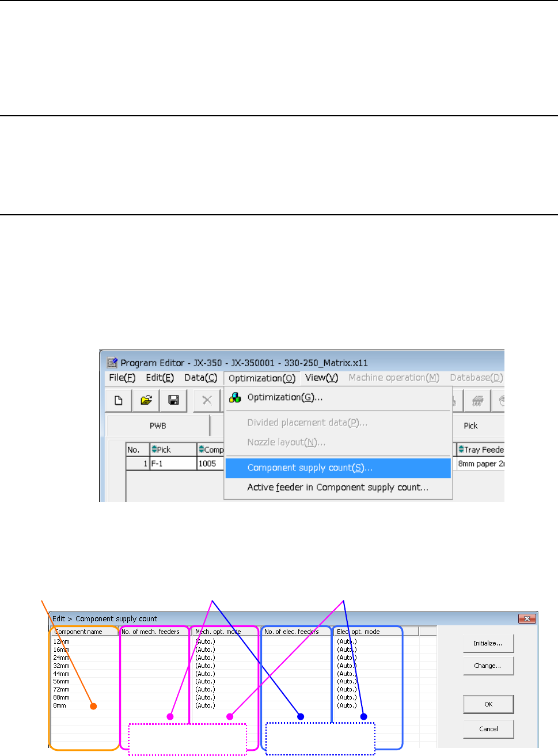Click Elec. opt. mode (Auto.) in 88mm row

347,697
